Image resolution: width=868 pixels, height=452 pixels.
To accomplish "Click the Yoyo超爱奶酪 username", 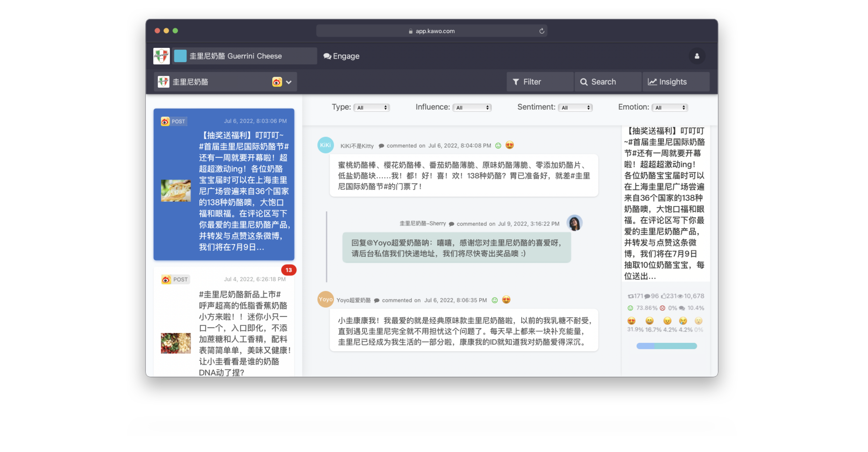I will tap(354, 300).
